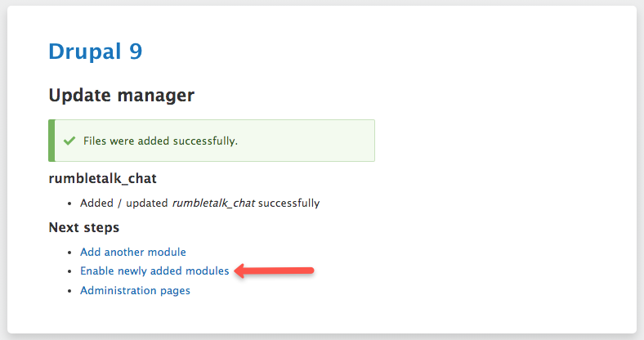
Task: Click the Update manager page heading
Action: (122, 95)
